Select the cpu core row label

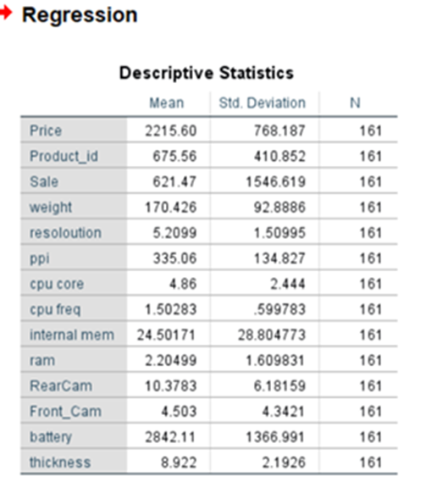click(57, 284)
